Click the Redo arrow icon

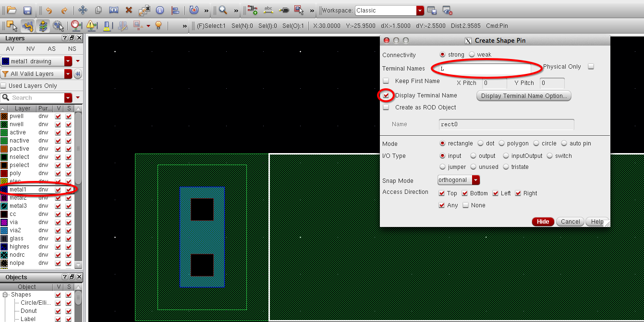tap(64, 10)
